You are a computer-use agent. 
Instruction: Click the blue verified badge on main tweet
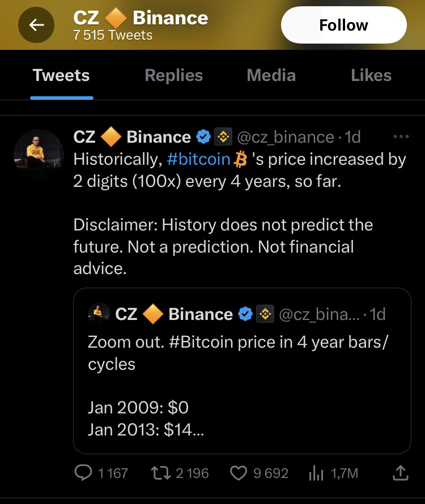point(203,137)
